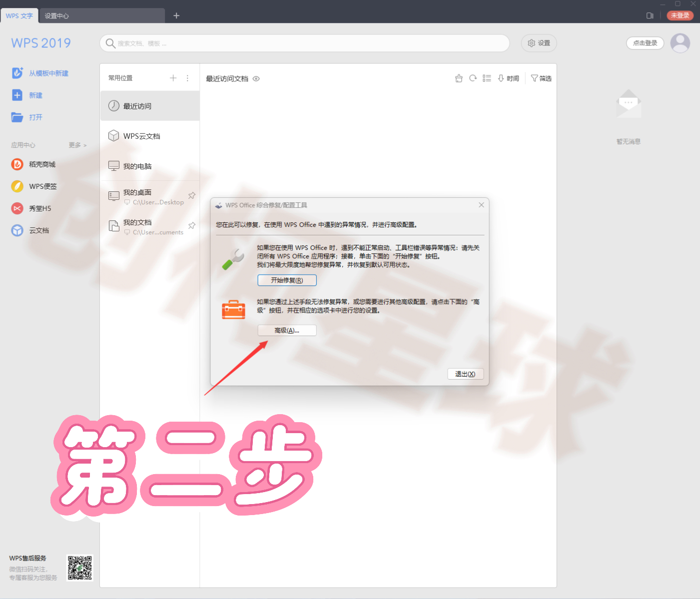Unpin 我的文档 with pin icon
This screenshot has width=700, height=599.
192,225
